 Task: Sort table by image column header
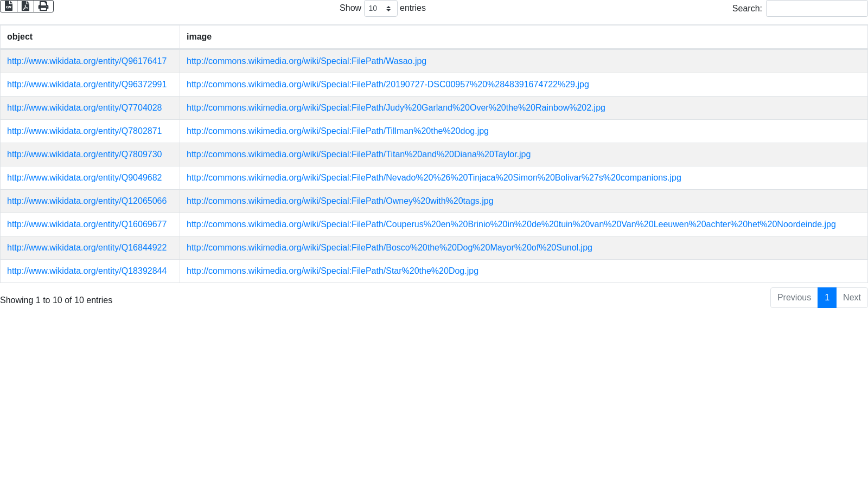[199, 37]
